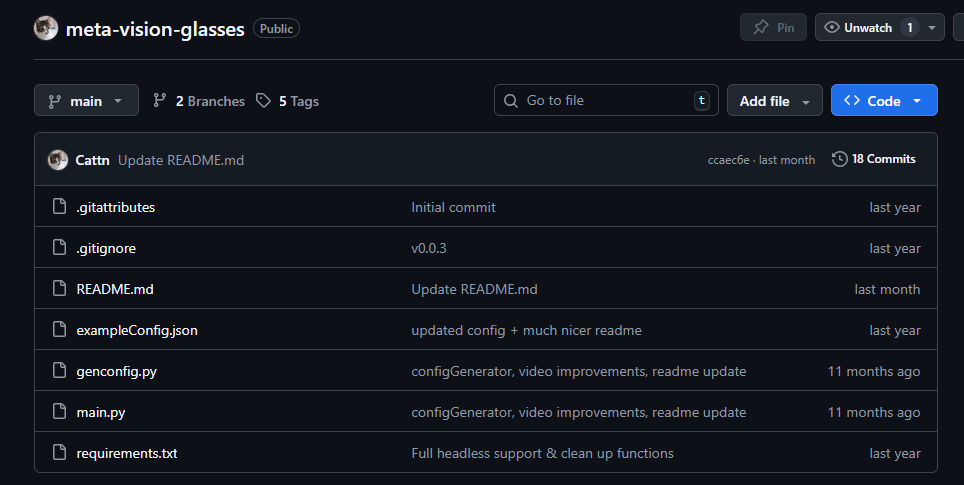964x485 pixels.
Task: Open the .gitignore file
Action: (x=106, y=248)
